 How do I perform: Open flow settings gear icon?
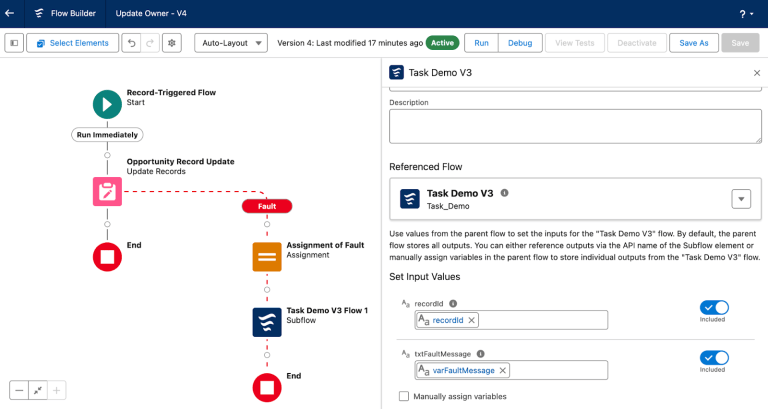(x=172, y=43)
